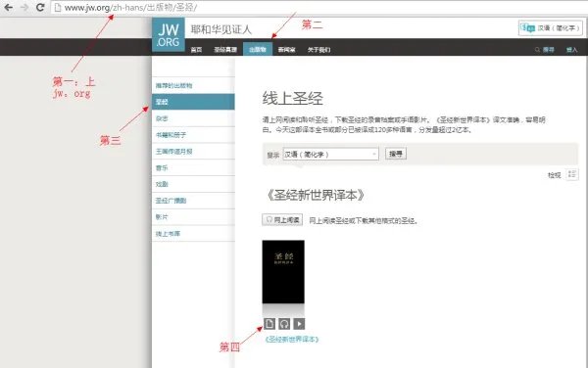Go back with the browser back arrow
Screen dimensions: 588x368
click(x=8, y=7)
